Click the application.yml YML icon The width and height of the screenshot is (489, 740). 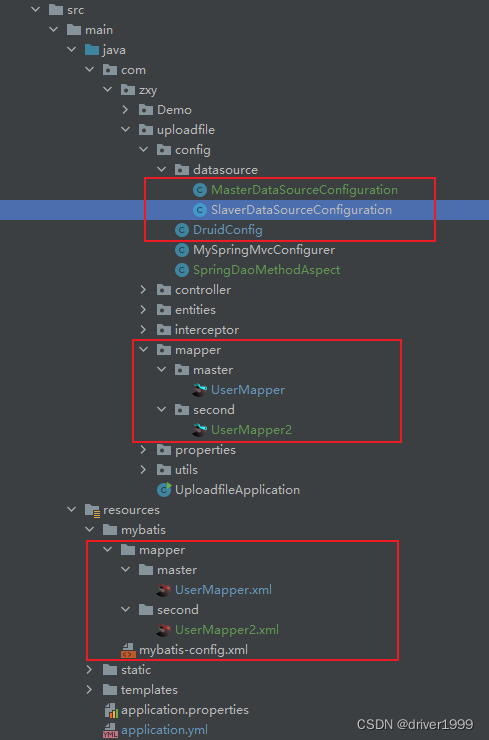[110, 730]
